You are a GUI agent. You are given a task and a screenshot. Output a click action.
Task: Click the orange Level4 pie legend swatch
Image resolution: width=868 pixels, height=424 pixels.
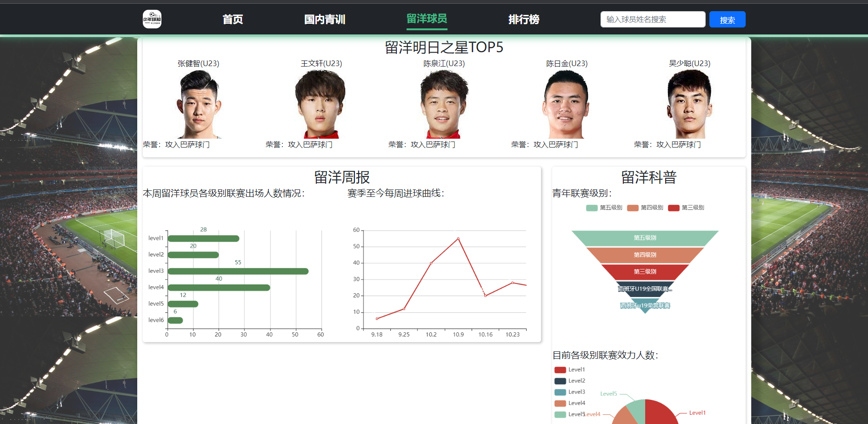coord(560,404)
